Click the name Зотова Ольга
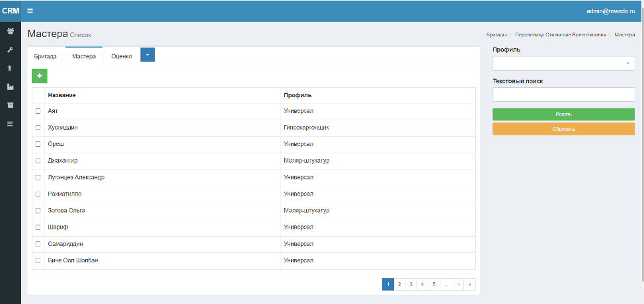Viewport: 644px width, 304px height. 66,210
